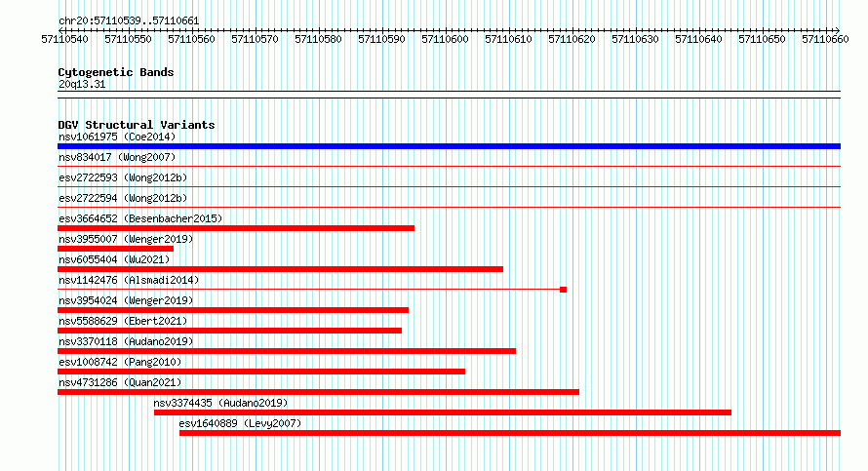Click ruler position 57110650
The width and height of the screenshot is (868, 471).
tap(762, 39)
